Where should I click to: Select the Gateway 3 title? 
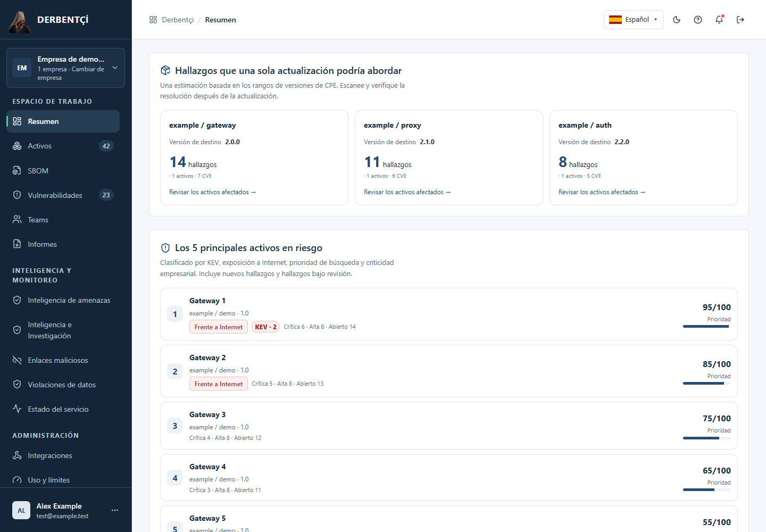(207, 414)
